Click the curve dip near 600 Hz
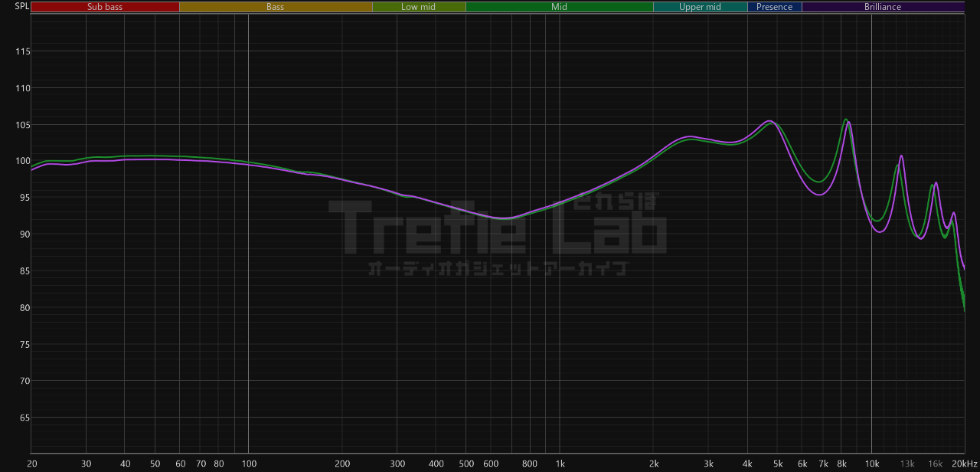Image resolution: width=980 pixels, height=472 pixels. pos(501,218)
